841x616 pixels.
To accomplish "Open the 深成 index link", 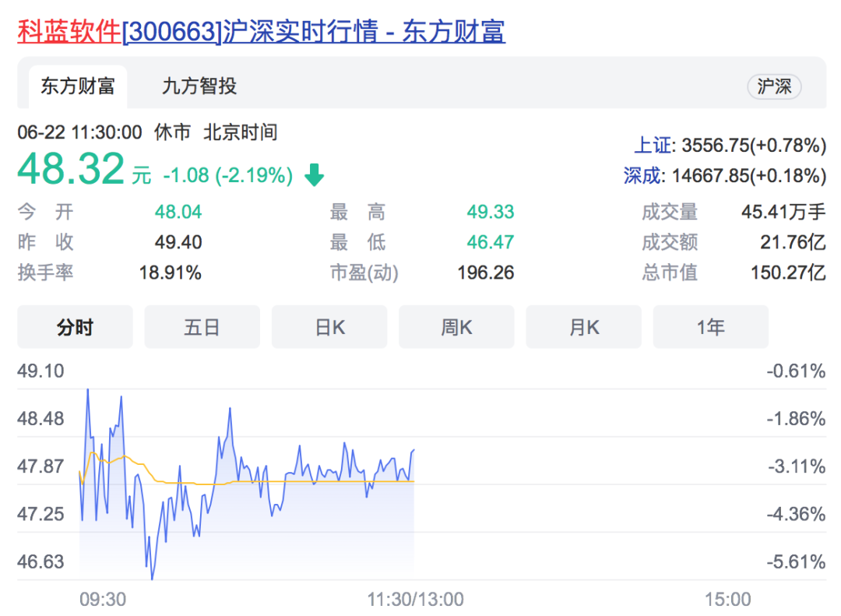I will pyautogui.click(x=642, y=176).
